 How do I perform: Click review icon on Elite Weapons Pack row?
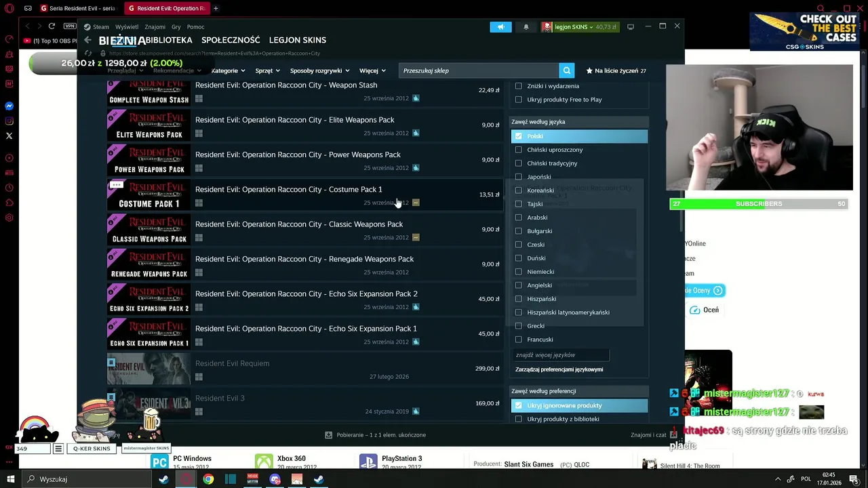tap(416, 133)
